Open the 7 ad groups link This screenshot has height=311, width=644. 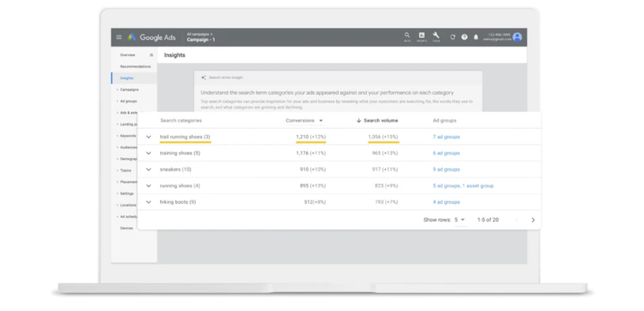446,137
